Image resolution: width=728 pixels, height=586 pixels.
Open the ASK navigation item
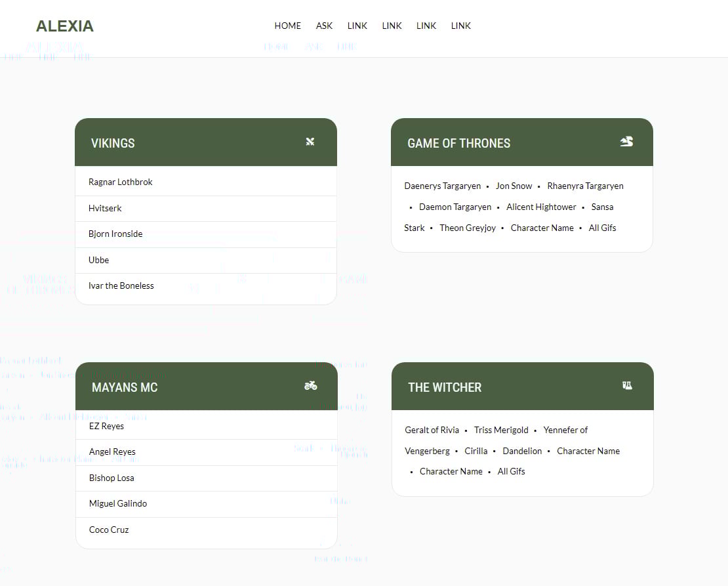(x=324, y=26)
